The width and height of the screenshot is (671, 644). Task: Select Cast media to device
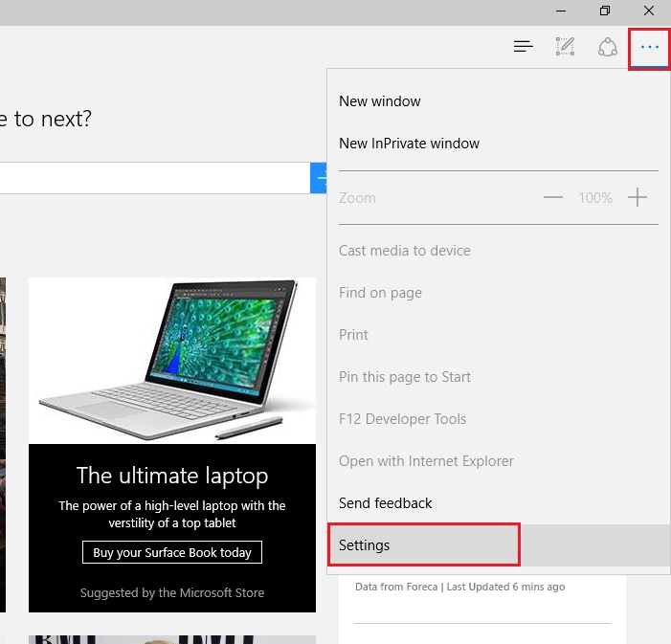click(x=499, y=251)
